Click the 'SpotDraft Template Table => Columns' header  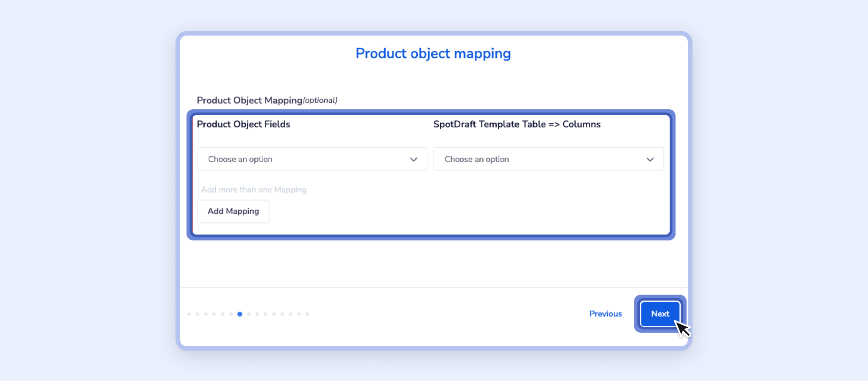pyautogui.click(x=517, y=124)
